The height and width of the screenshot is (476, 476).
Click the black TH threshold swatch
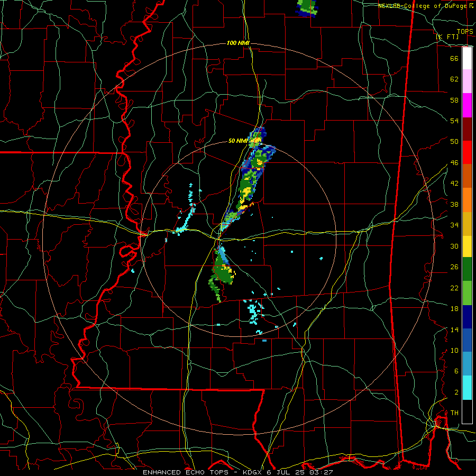(x=467, y=411)
